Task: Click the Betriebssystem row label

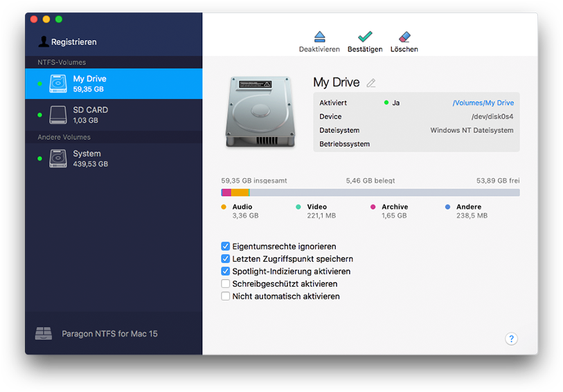Action: coord(344,144)
